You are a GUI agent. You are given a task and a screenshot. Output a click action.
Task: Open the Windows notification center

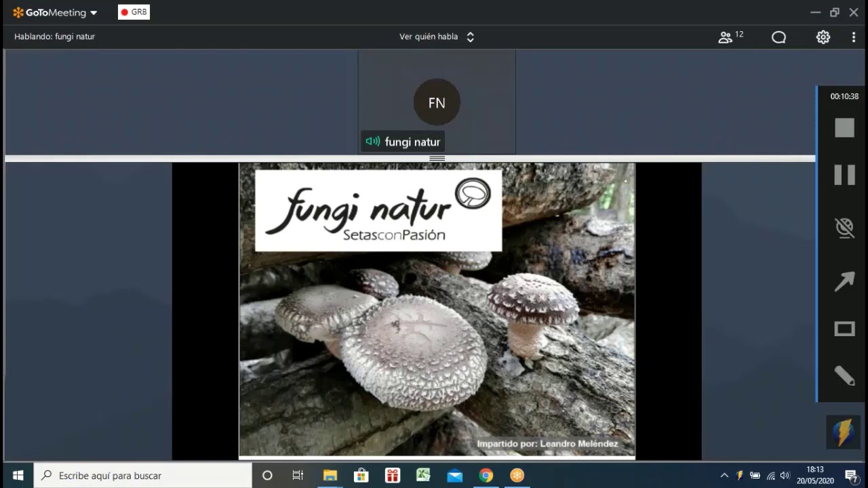click(851, 475)
